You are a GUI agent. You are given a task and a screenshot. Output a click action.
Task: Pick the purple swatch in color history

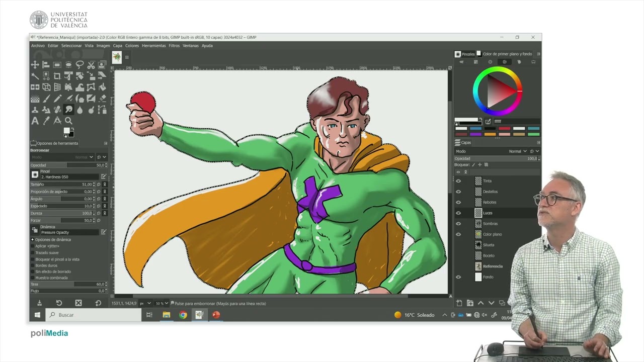pyautogui.click(x=475, y=134)
